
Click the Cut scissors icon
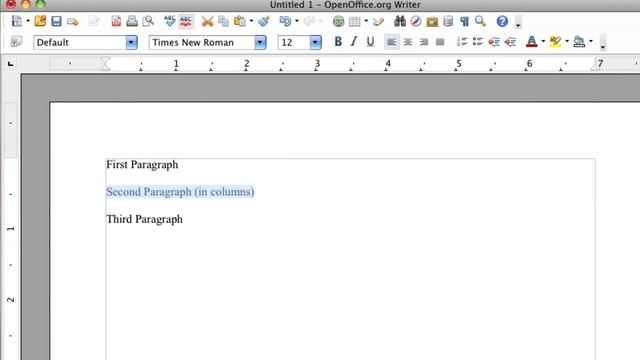point(207,21)
